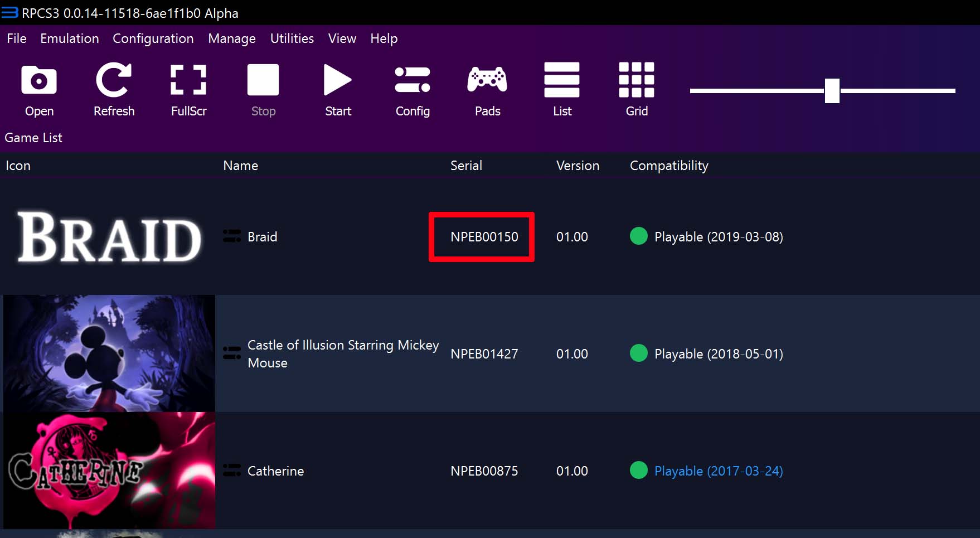This screenshot has width=980, height=538.
Task: Open the Help menu
Action: point(384,38)
